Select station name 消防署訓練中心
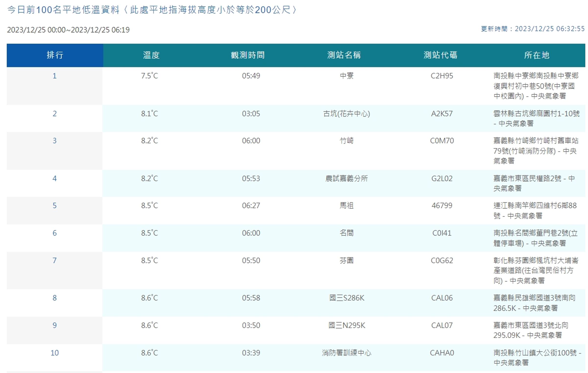The width and height of the screenshot is (588, 373). tap(347, 353)
